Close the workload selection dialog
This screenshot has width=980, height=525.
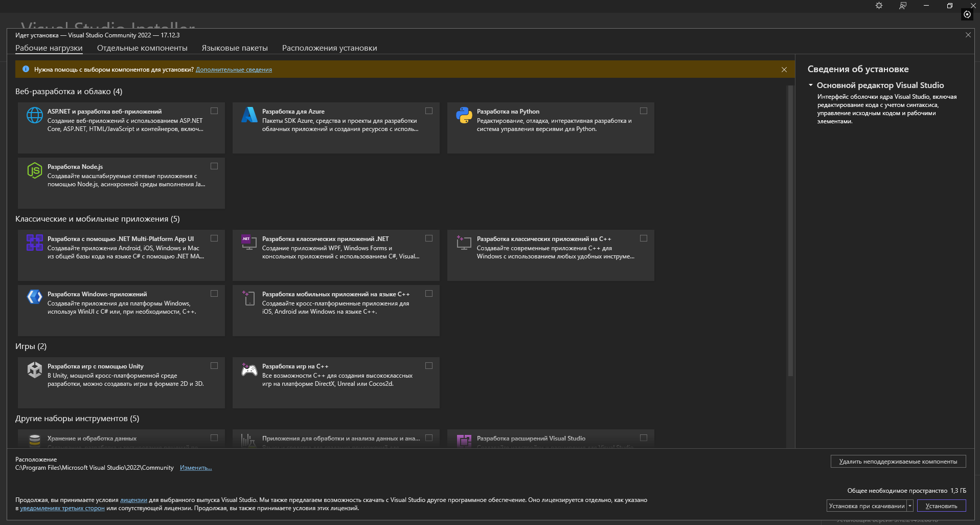click(968, 35)
